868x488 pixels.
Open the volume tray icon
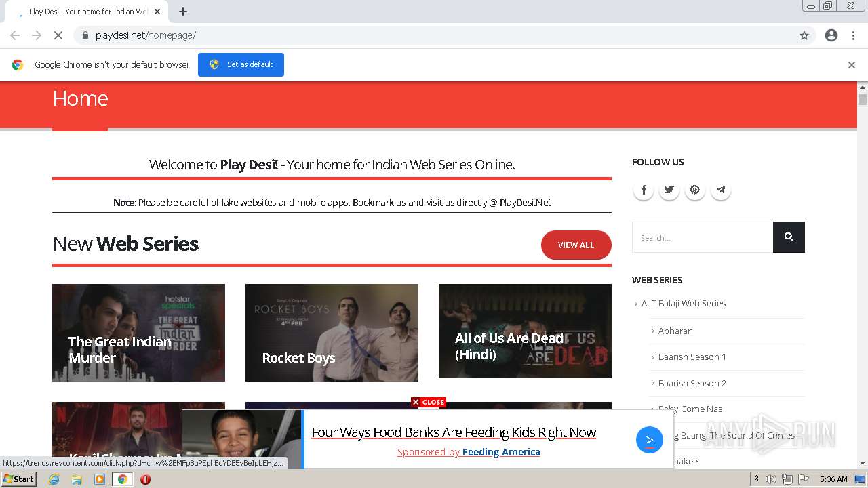771,479
